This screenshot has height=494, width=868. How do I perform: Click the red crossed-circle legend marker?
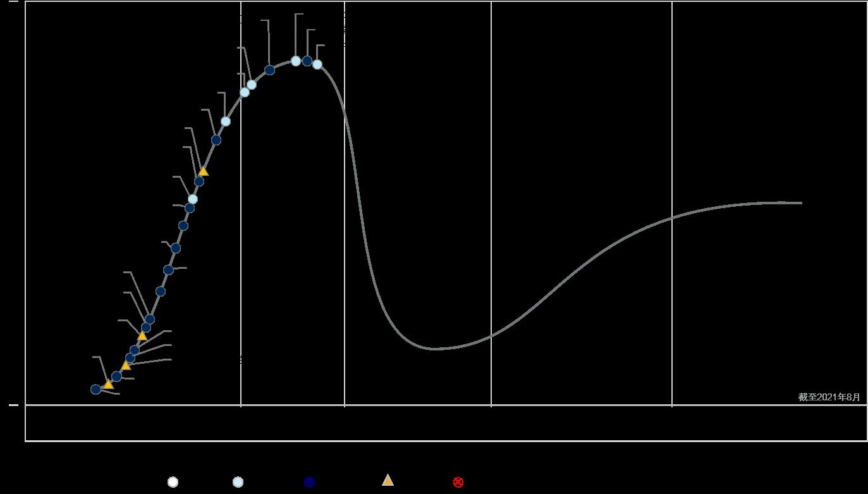tap(458, 482)
